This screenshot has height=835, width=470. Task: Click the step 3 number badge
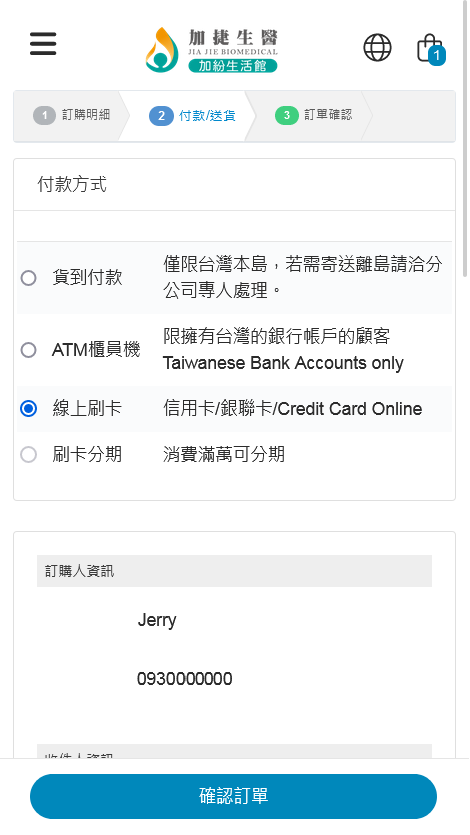286,115
